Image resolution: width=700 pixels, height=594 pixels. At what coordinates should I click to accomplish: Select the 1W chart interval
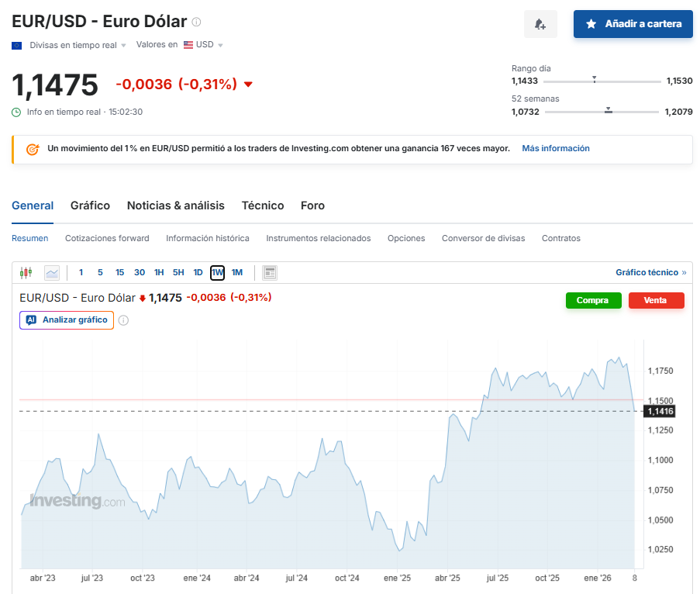click(217, 272)
